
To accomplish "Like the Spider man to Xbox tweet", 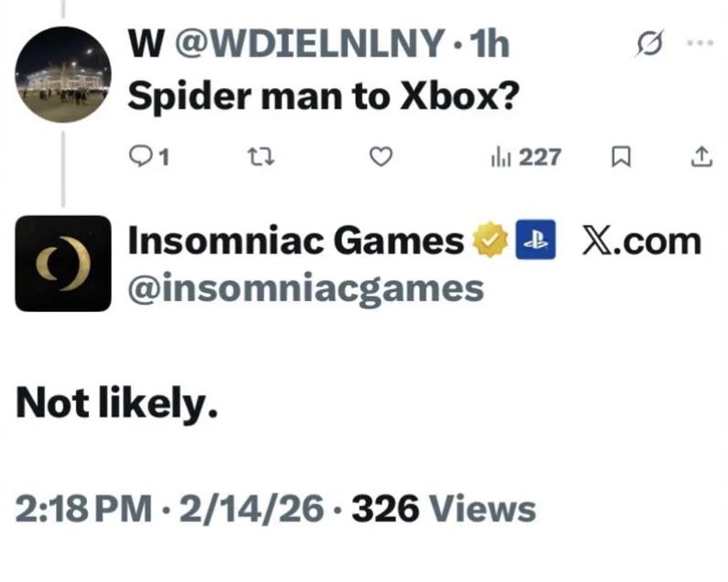I will click(380, 157).
